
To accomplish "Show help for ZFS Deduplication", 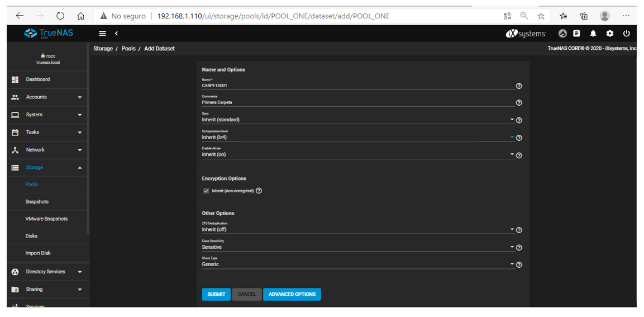I will (x=519, y=230).
